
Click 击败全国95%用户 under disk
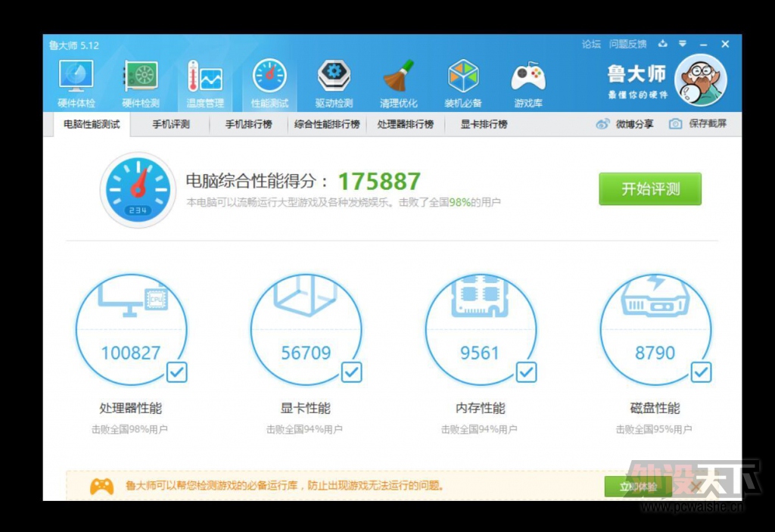654,429
